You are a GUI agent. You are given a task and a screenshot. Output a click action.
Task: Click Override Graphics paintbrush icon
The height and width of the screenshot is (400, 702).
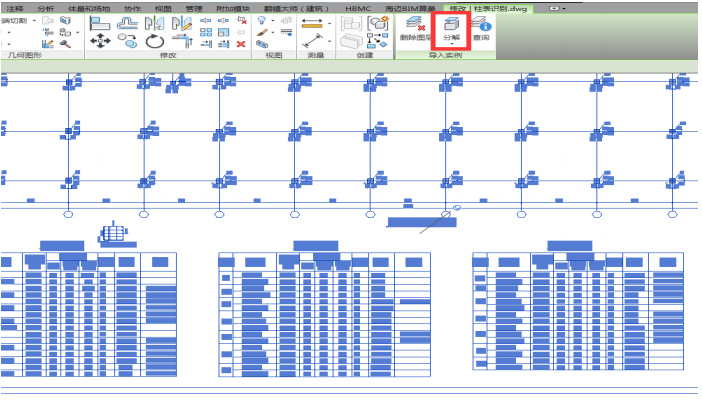coord(262,32)
